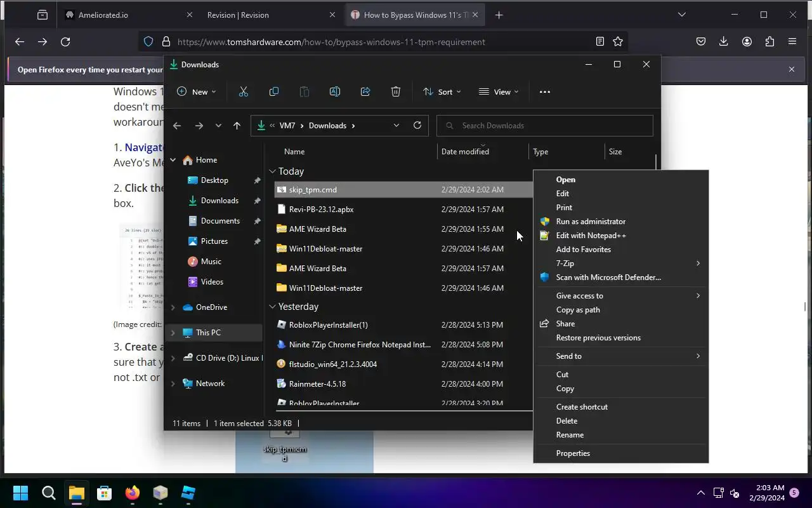Open Microsoft Store from taskbar
This screenshot has width=812, height=508.
point(104,493)
